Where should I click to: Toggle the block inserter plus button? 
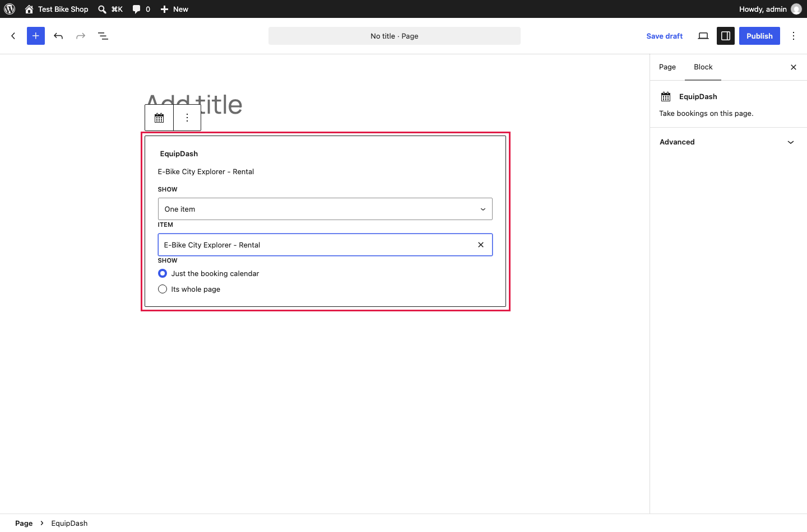point(36,36)
